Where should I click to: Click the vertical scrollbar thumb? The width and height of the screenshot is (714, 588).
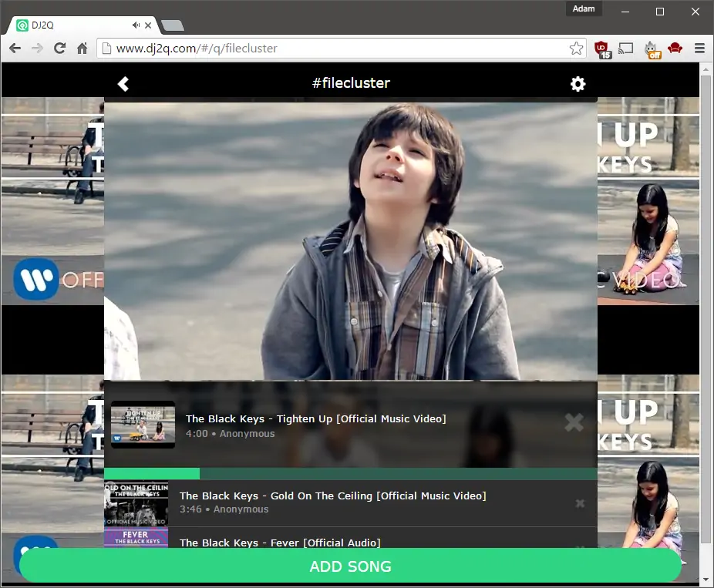coord(706,310)
